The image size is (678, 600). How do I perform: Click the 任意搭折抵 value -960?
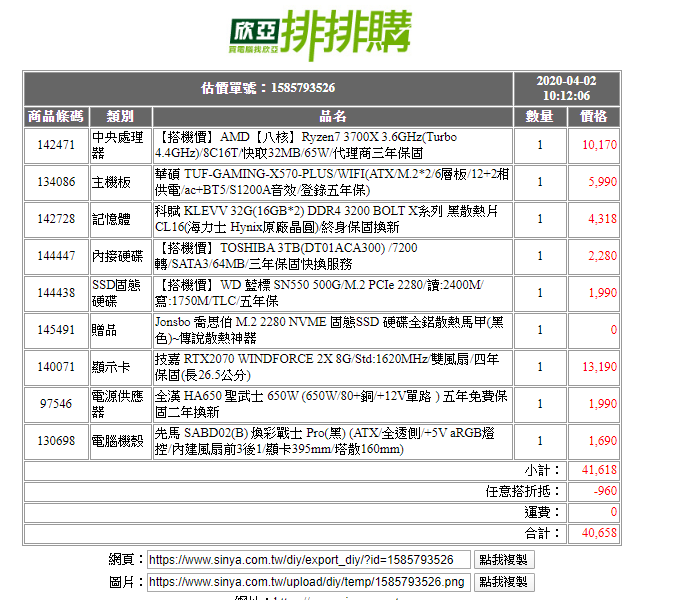[605, 491]
